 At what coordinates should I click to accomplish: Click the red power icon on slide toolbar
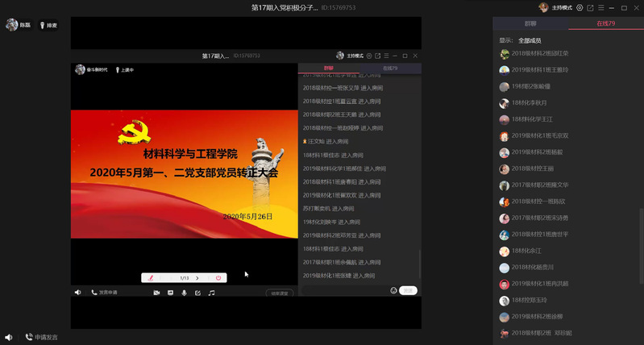[218, 277]
